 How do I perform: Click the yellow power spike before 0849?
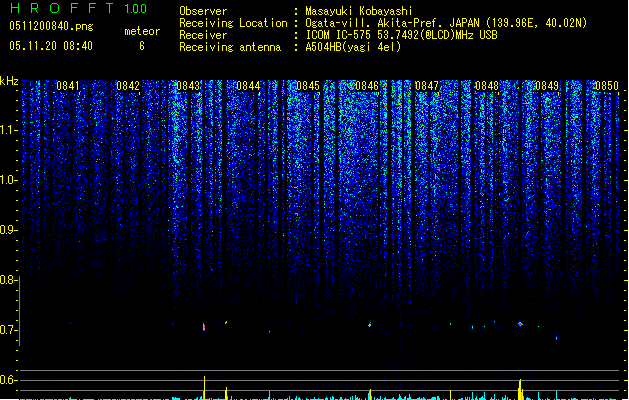tap(520, 389)
